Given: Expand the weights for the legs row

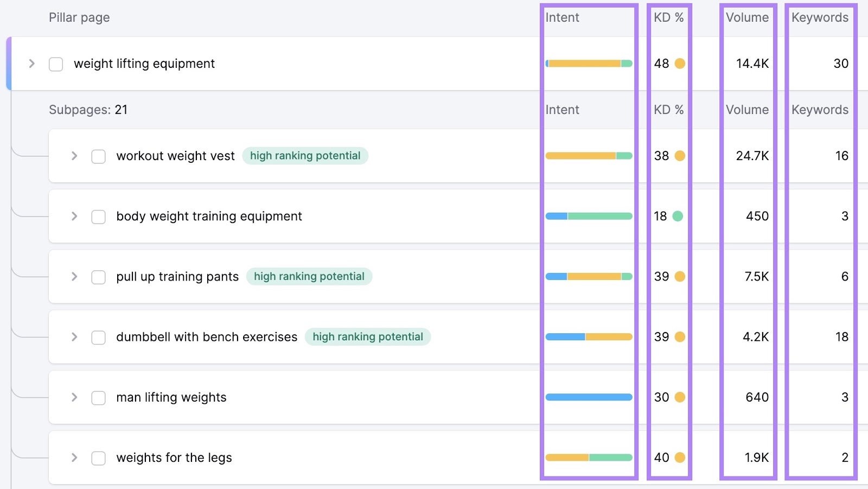Looking at the screenshot, I should click(x=74, y=458).
